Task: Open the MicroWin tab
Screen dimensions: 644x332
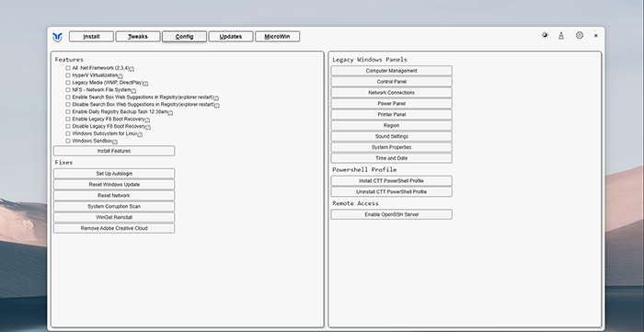Action: pyautogui.click(x=277, y=37)
